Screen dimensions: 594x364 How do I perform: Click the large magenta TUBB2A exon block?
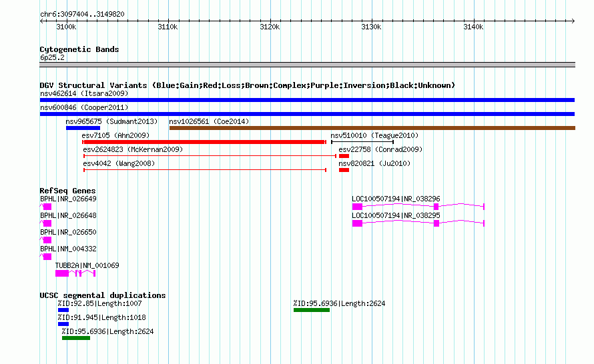(62, 273)
